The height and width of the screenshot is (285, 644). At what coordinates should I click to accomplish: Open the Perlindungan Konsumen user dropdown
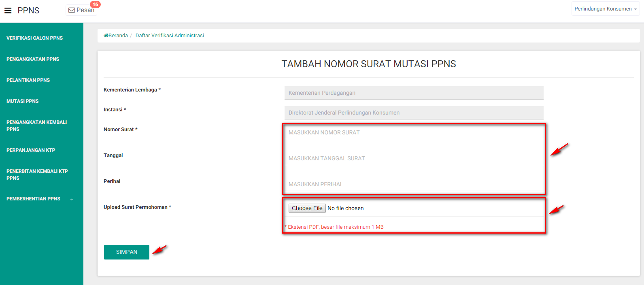tap(605, 9)
